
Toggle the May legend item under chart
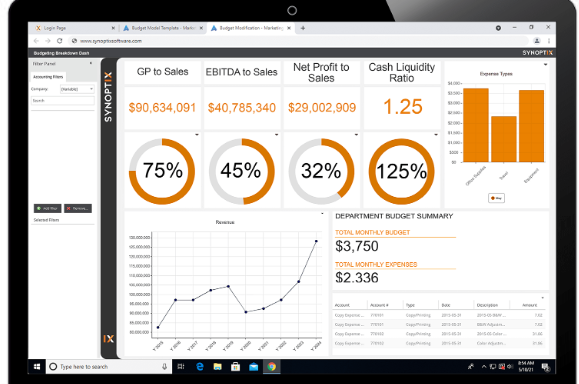pos(496,198)
